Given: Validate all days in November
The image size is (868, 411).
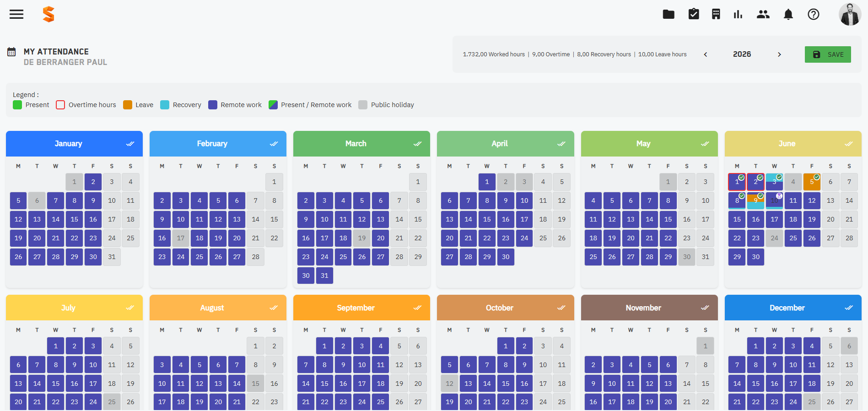Looking at the screenshot, I should [x=705, y=308].
